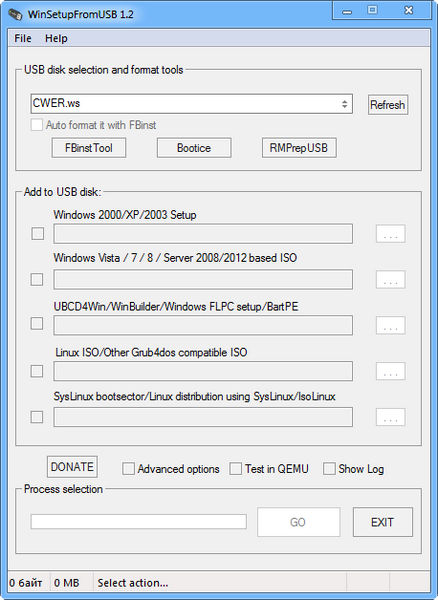Click the EXIT button
This screenshot has height=600, width=438.
coord(383,522)
